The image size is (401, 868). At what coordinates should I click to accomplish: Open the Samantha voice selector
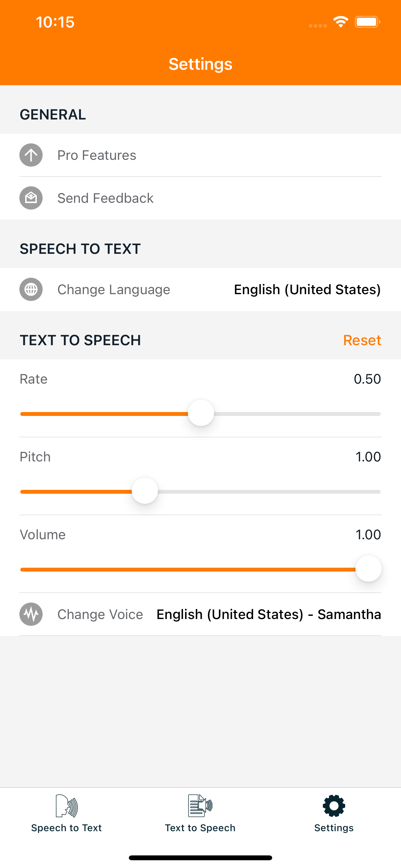click(x=269, y=614)
